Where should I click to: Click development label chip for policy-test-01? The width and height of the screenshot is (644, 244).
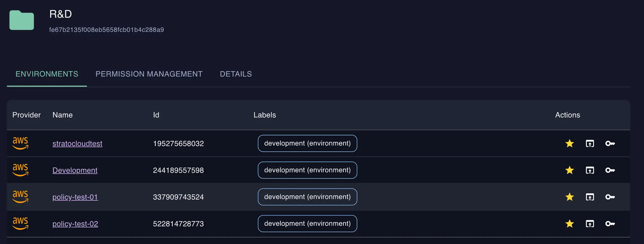308,197
